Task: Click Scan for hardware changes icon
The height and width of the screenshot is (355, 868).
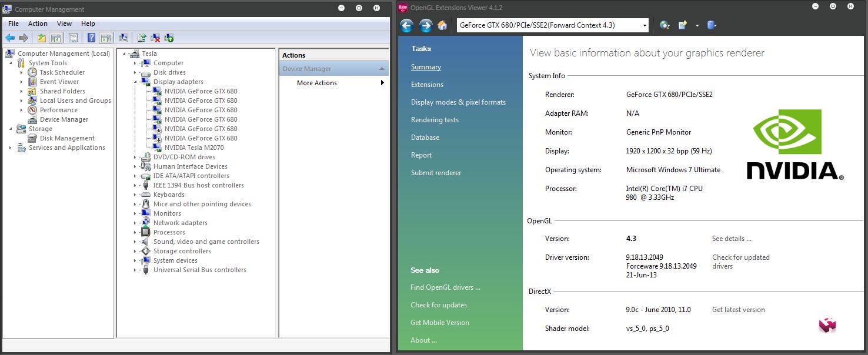Action: (123, 38)
